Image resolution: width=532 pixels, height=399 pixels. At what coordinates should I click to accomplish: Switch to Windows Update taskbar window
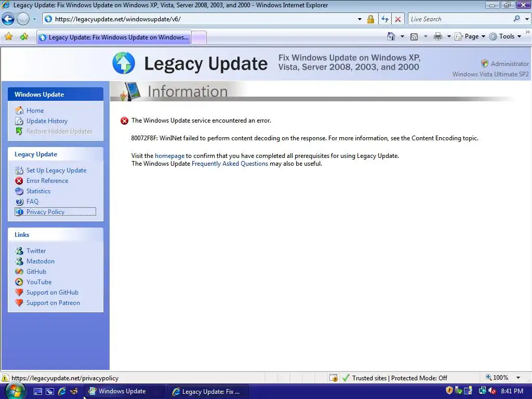(x=124, y=391)
